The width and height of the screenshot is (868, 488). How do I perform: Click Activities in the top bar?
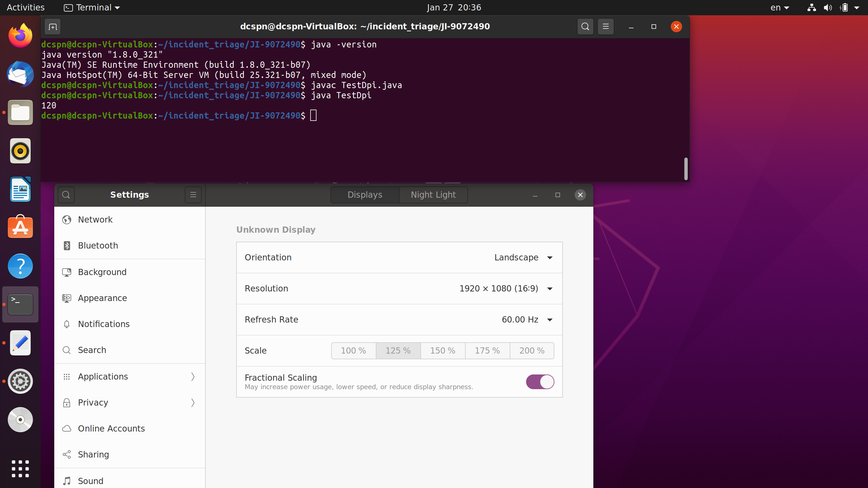click(26, 7)
